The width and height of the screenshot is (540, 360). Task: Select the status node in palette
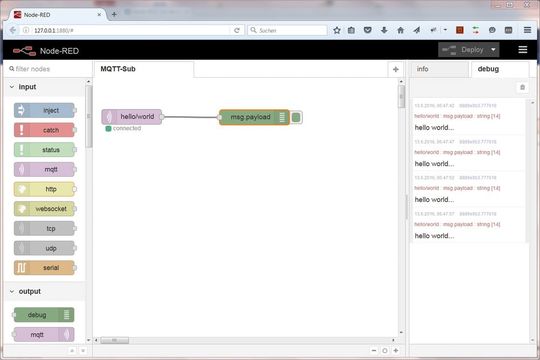click(x=44, y=150)
